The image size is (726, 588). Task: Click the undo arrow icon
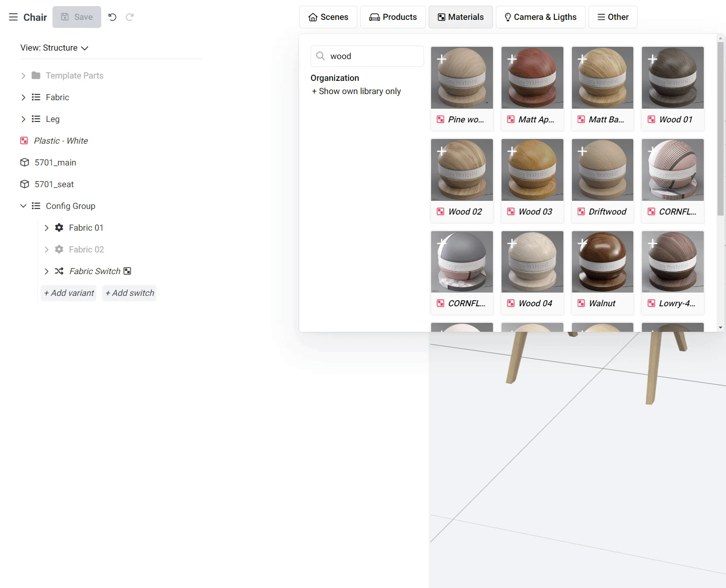(x=112, y=17)
